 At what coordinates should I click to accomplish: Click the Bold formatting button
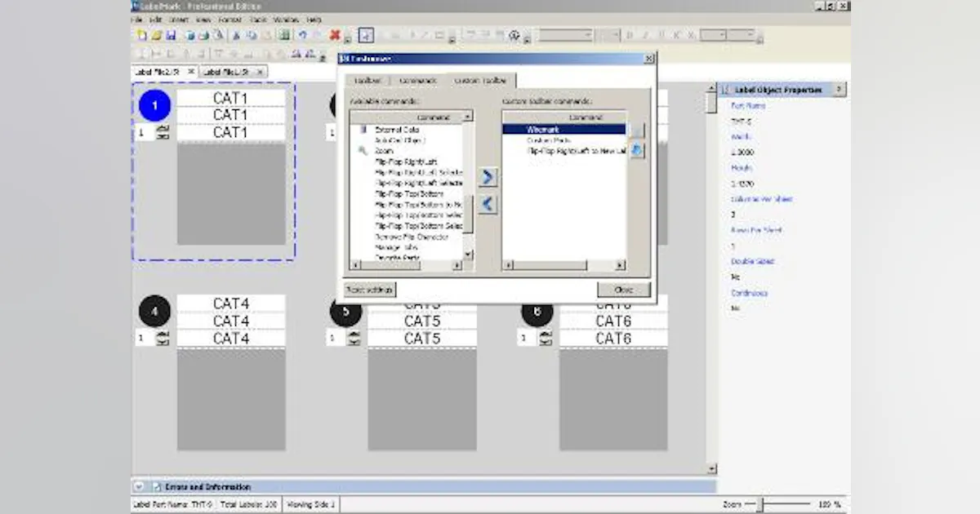click(x=630, y=36)
